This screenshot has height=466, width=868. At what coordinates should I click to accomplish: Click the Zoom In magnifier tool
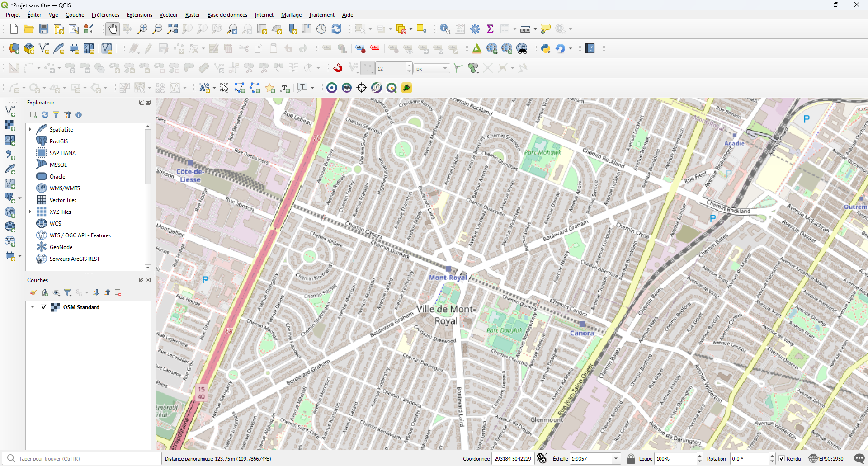point(142,29)
